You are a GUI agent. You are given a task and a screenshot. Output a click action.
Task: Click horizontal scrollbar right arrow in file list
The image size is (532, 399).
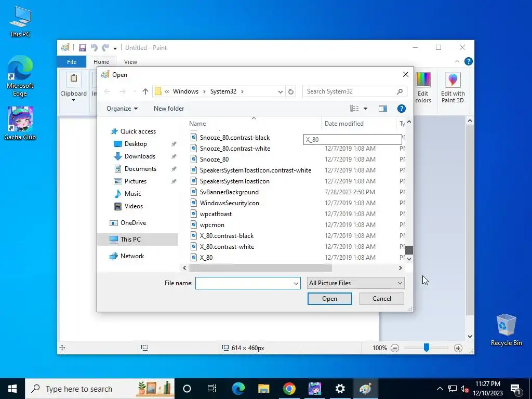pos(401,268)
